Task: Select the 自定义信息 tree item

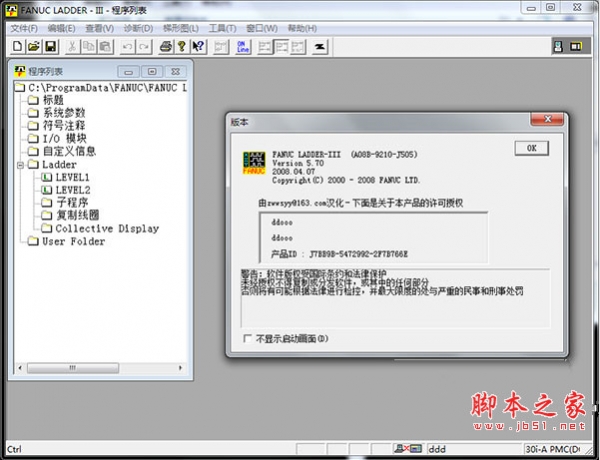Action: pos(69,151)
